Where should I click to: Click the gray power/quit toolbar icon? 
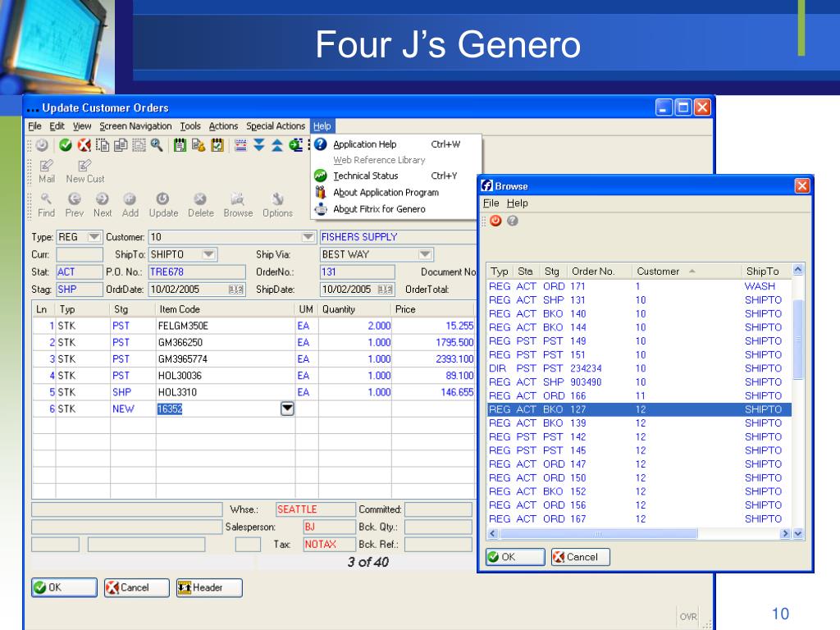pyautogui.click(x=43, y=145)
